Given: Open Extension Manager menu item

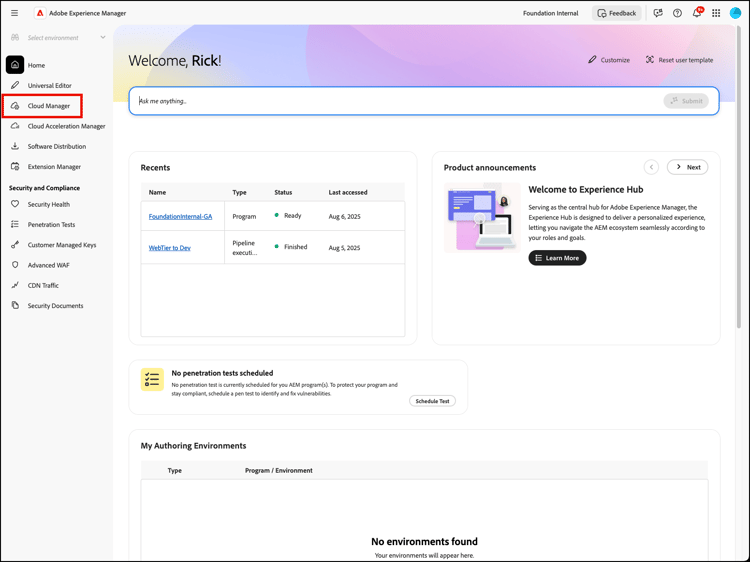Looking at the screenshot, I should point(54,167).
